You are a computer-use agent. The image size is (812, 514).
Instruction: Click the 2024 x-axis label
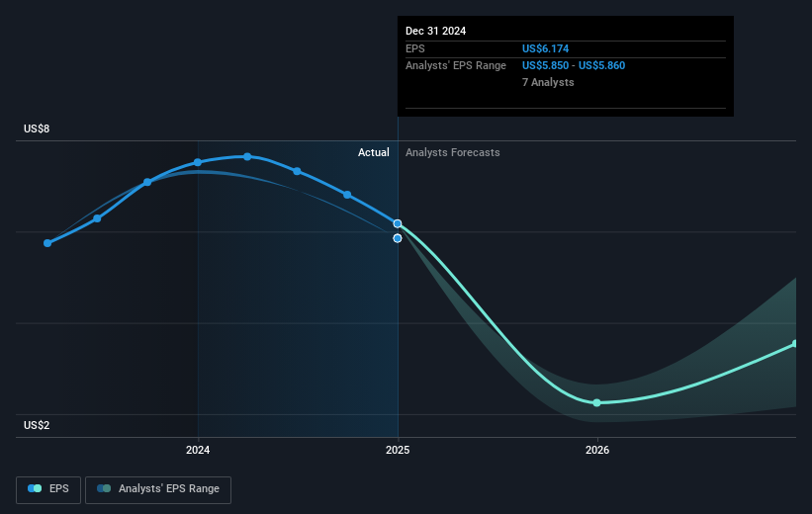click(x=198, y=450)
